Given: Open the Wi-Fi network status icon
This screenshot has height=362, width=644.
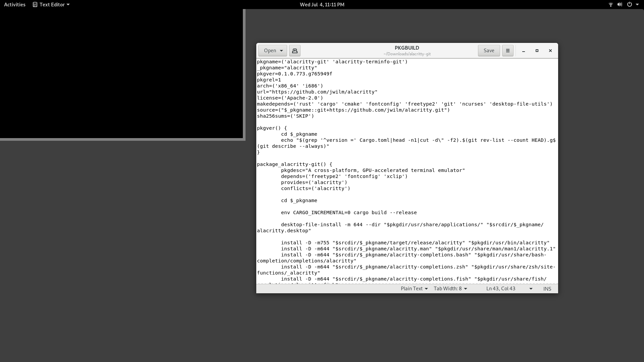Looking at the screenshot, I should pyautogui.click(x=610, y=5).
